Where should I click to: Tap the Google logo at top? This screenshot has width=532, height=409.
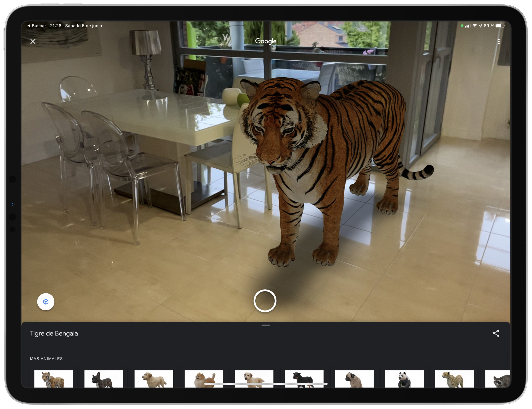point(266,41)
